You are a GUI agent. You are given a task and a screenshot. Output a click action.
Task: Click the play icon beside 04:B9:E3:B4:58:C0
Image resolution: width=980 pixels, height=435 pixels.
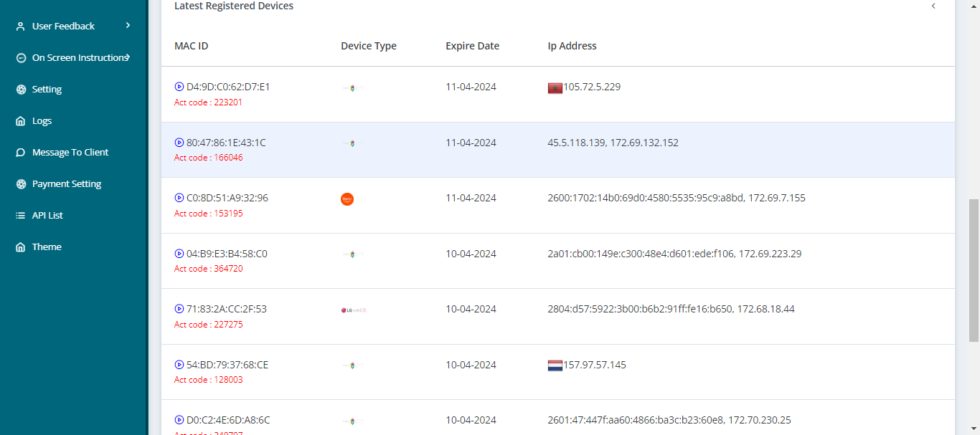pos(179,254)
